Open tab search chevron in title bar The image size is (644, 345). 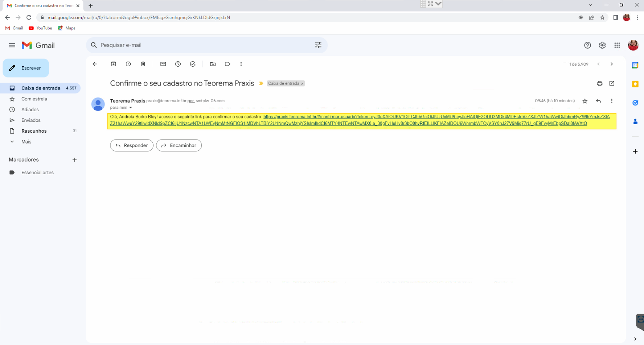point(591,5)
